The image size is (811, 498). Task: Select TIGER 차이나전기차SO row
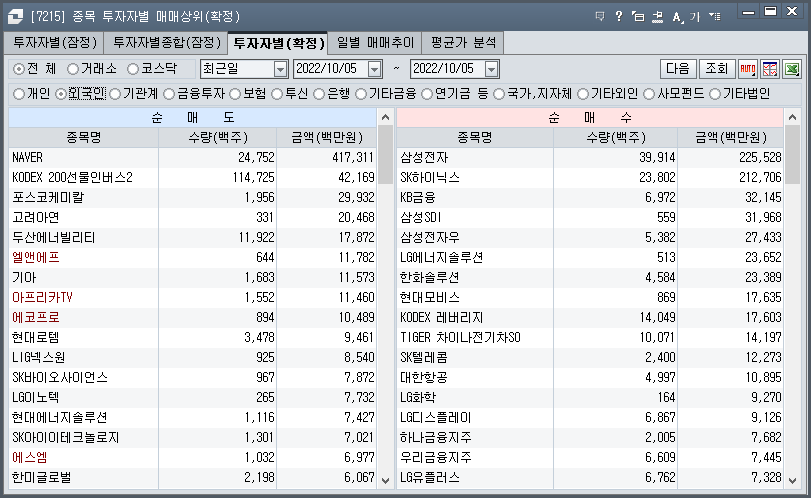tap(590, 338)
